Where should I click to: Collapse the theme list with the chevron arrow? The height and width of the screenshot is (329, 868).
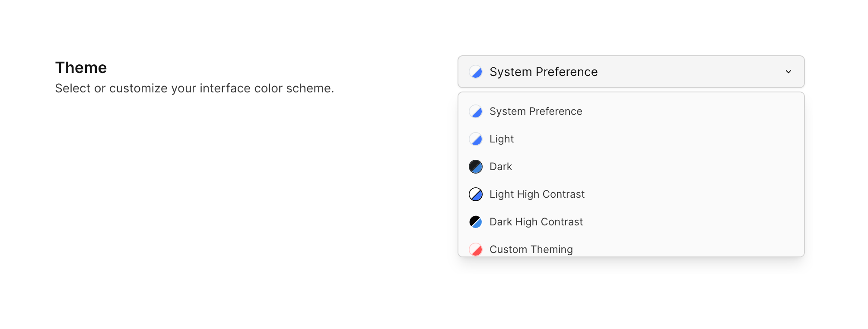[x=788, y=72]
